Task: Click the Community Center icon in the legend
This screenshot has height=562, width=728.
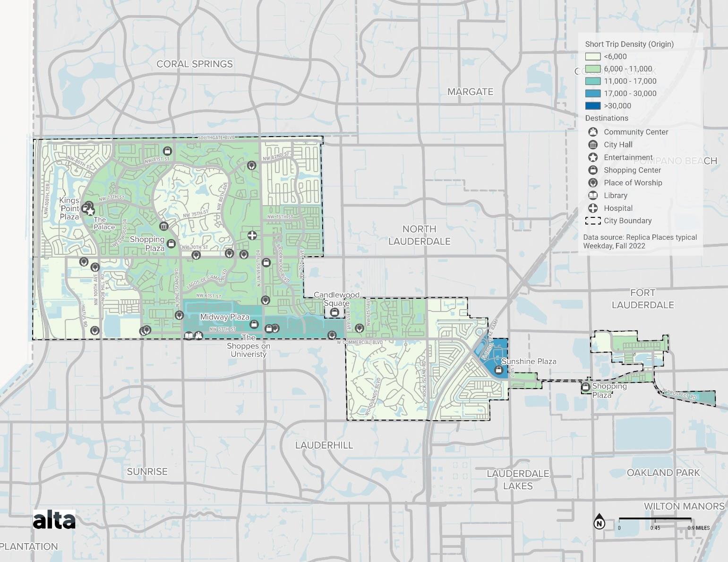Action: tap(593, 132)
